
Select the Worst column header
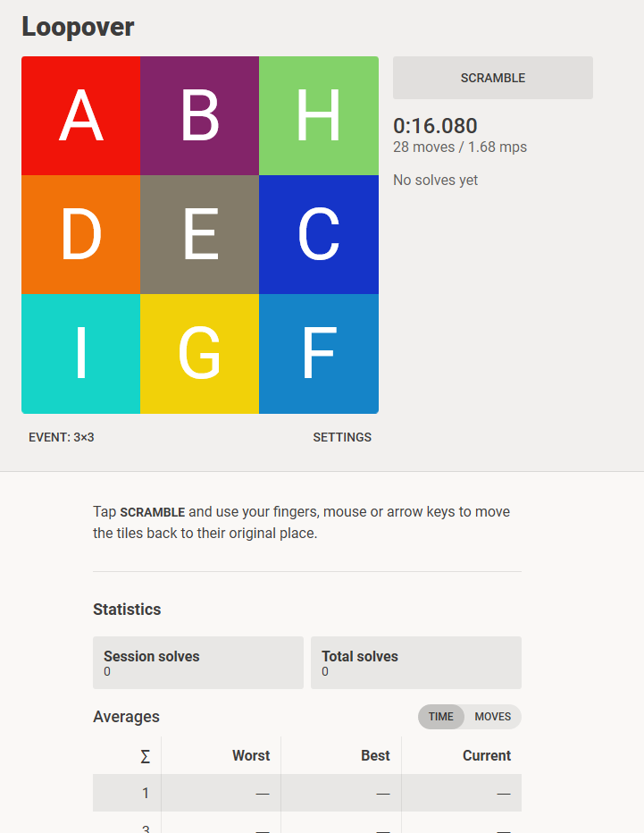251,755
